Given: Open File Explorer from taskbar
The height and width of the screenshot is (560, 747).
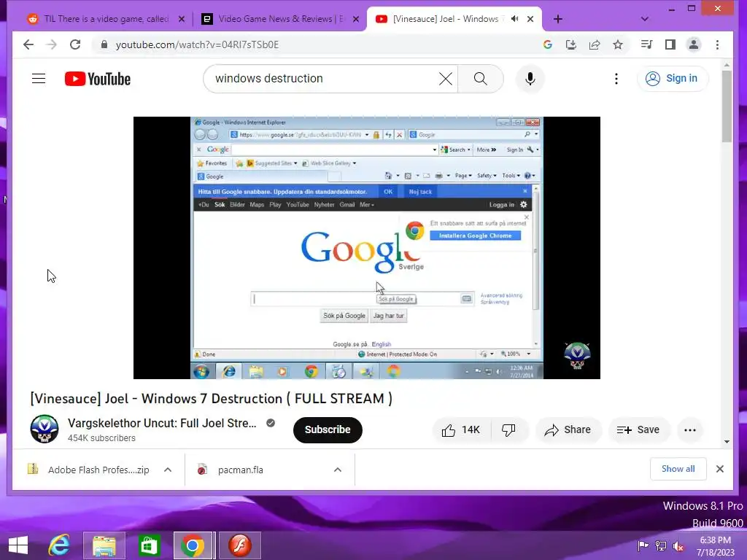Looking at the screenshot, I should (x=104, y=545).
